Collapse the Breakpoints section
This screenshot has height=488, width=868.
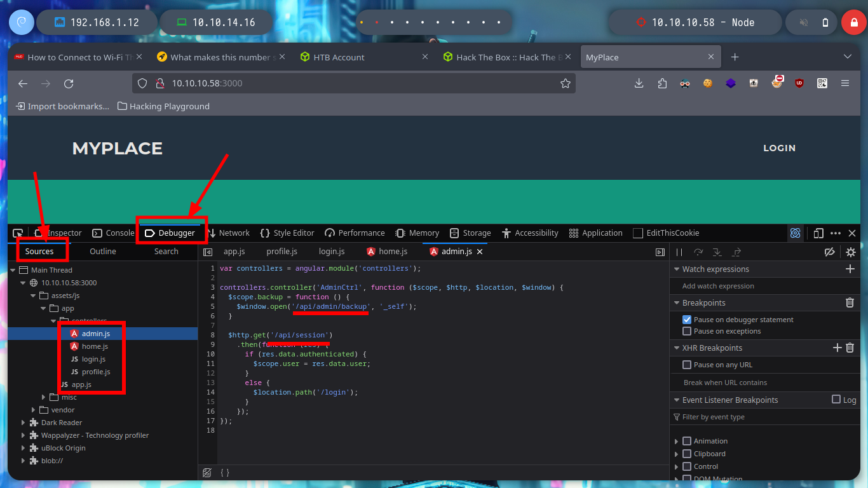tap(677, 303)
